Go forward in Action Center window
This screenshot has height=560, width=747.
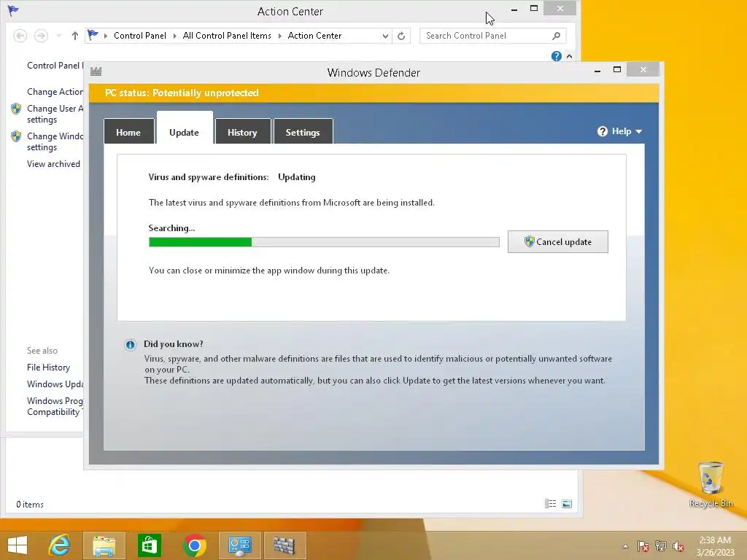[41, 36]
